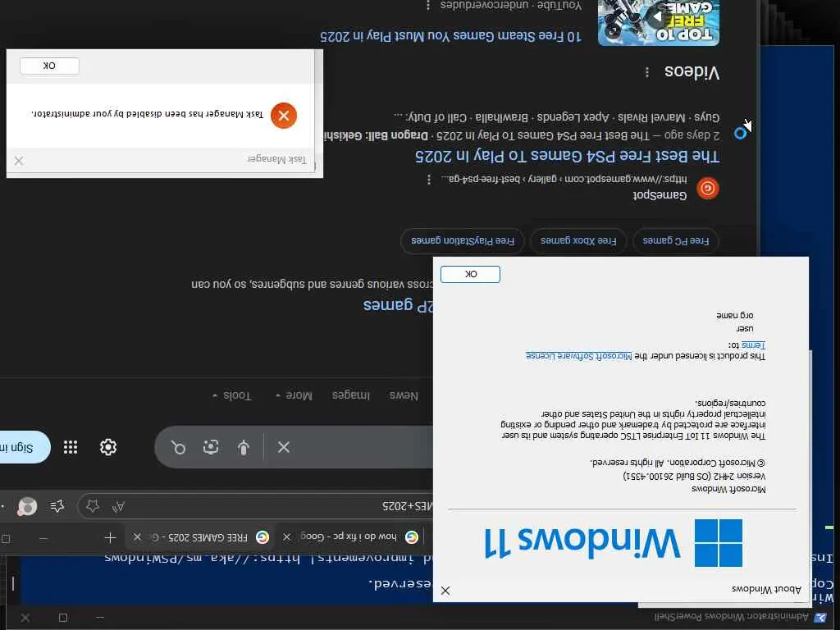Click the Top 10 Free Game video thumbnail
This screenshot has height=630, width=840.
659,22
